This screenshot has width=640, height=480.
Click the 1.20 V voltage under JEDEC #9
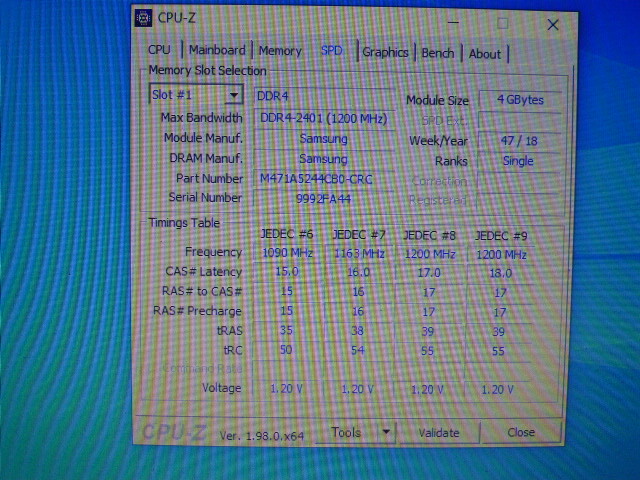pyautogui.click(x=498, y=390)
